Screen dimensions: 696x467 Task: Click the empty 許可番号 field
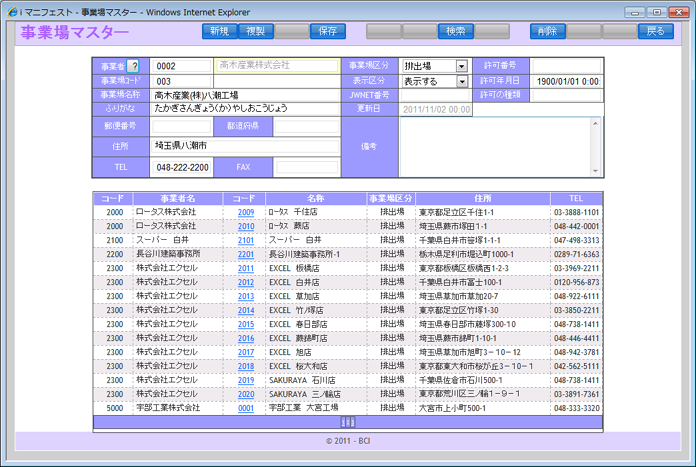click(566, 66)
